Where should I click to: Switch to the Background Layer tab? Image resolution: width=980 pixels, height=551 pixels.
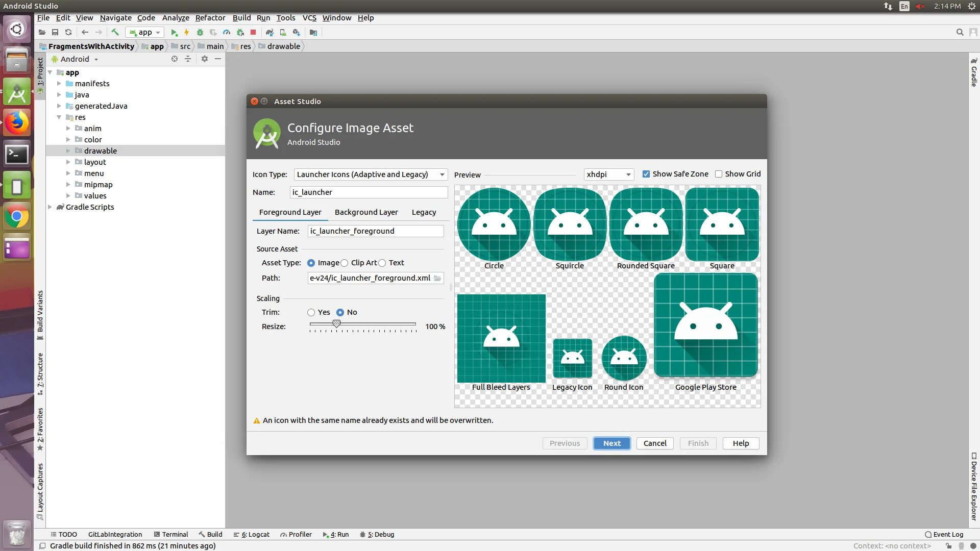366,212
